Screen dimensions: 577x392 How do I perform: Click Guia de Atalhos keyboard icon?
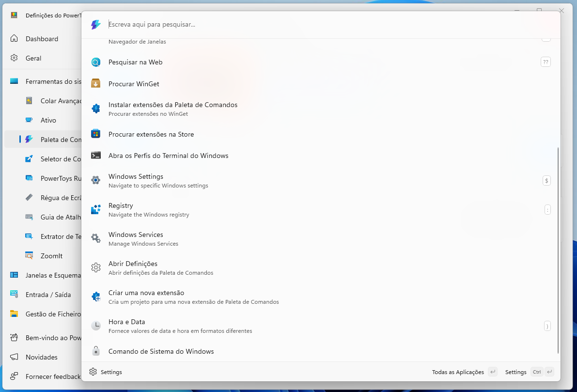(x=29, y=217)
